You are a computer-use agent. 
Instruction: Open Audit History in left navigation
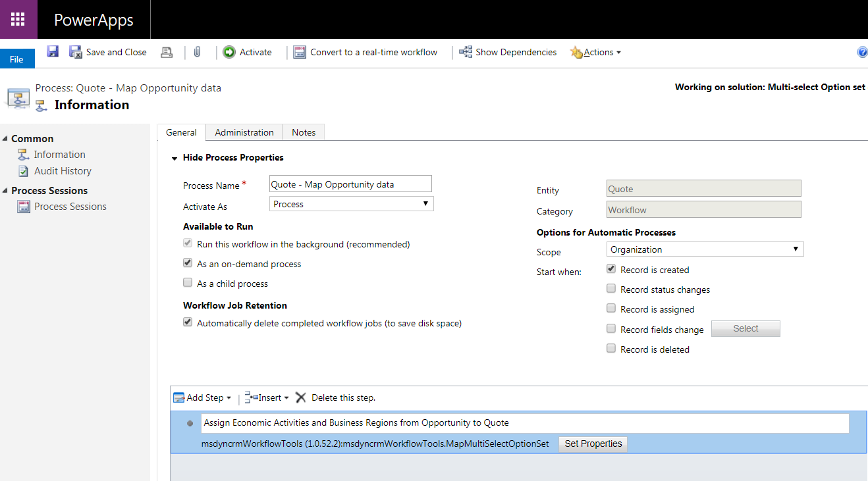coord(63,171)
